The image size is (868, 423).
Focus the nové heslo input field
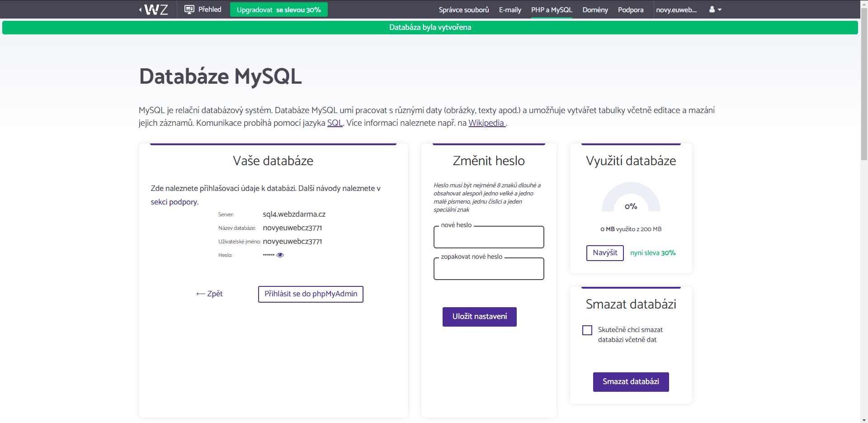[489, 237]
